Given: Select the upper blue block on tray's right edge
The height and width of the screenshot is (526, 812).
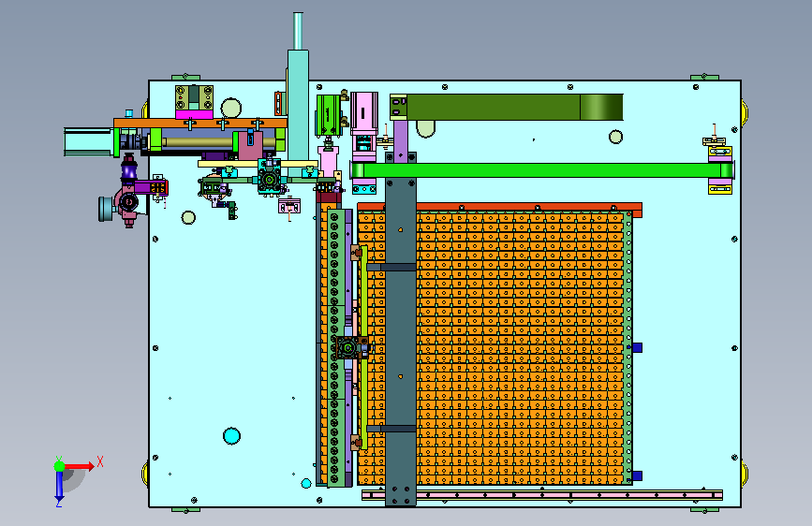Looking at the screenshot, I should pyautogui.click(x=637, y=347).
